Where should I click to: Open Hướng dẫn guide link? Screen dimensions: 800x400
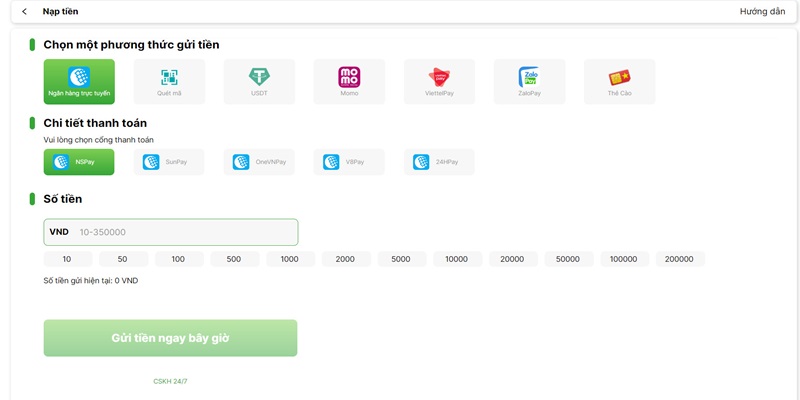coord(762,12)
